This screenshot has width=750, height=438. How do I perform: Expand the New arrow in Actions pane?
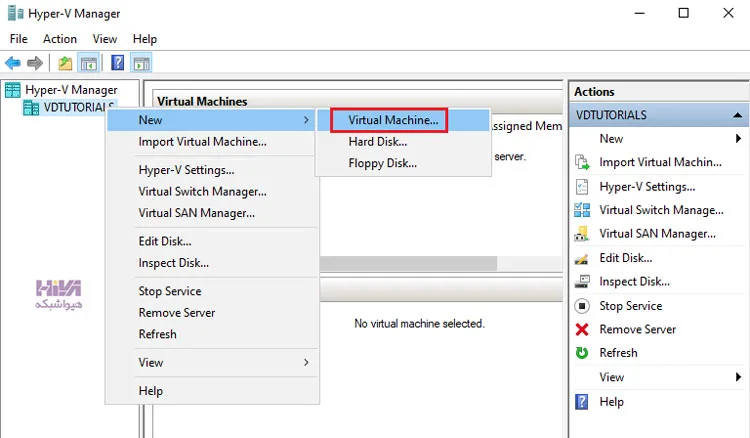pos(738,139)
